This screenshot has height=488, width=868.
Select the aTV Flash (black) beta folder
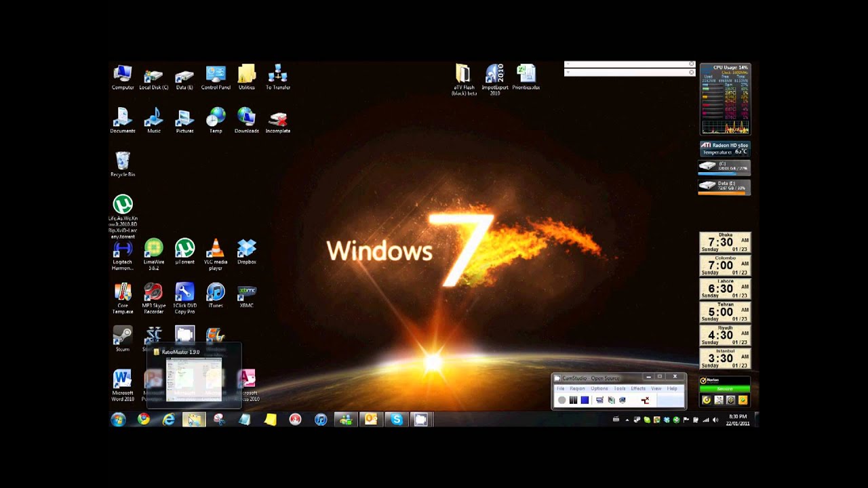point(464,80)
